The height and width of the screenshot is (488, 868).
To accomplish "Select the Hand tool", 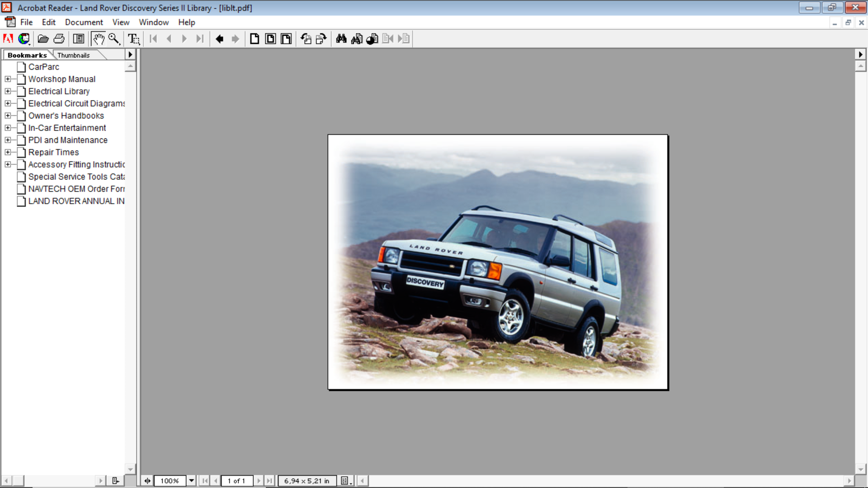I will pos(98,39).
